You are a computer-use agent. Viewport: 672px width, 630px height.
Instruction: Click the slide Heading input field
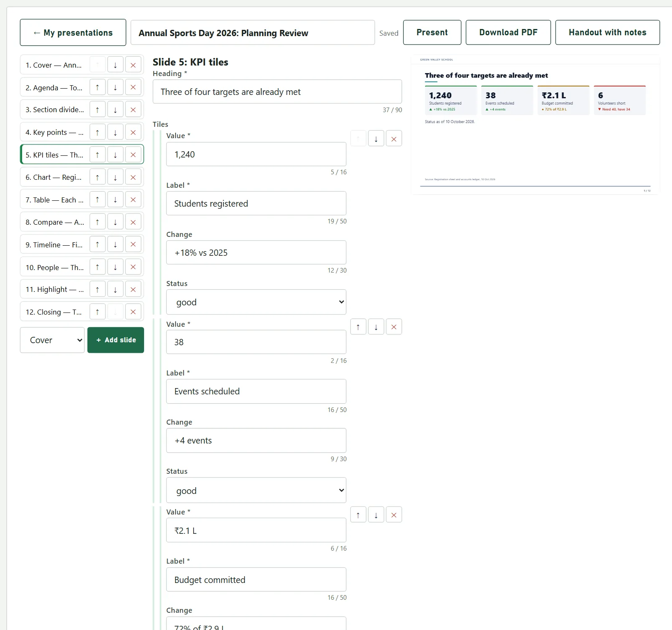point(277,92)
